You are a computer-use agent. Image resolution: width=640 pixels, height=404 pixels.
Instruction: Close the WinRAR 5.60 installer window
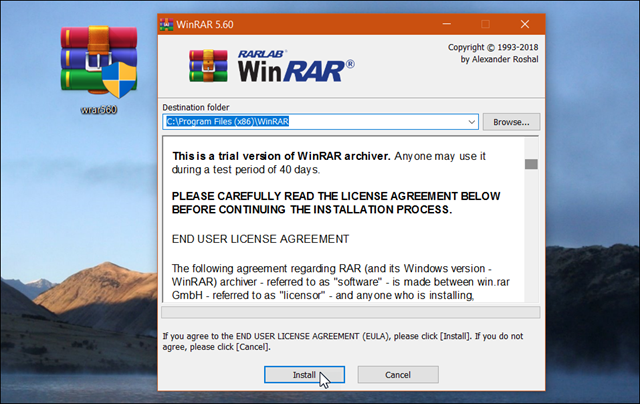[x=525, y=24]
